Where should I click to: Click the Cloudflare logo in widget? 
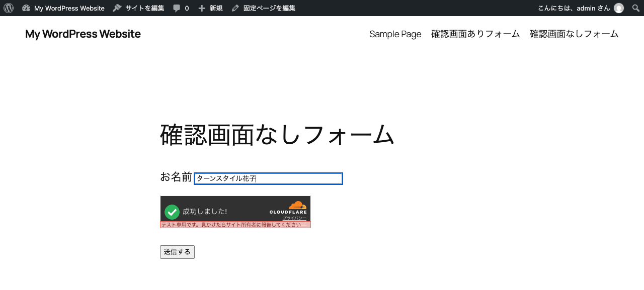click(288, 208)
